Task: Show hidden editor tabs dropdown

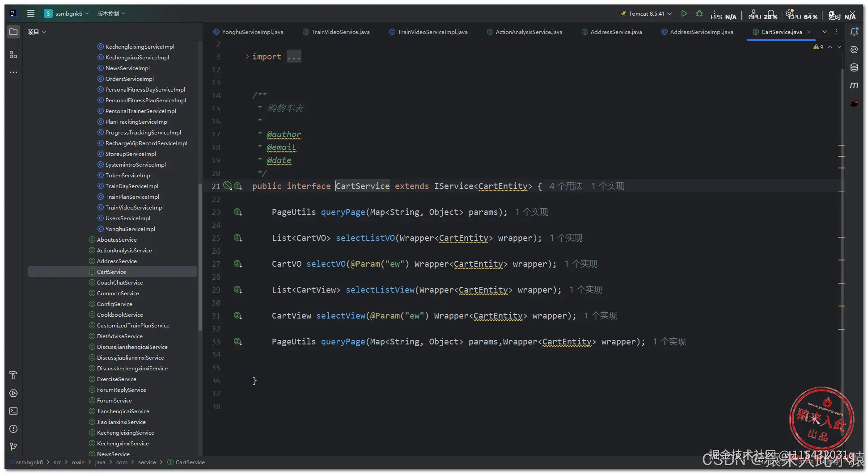Action: click(x=825, y=32)
